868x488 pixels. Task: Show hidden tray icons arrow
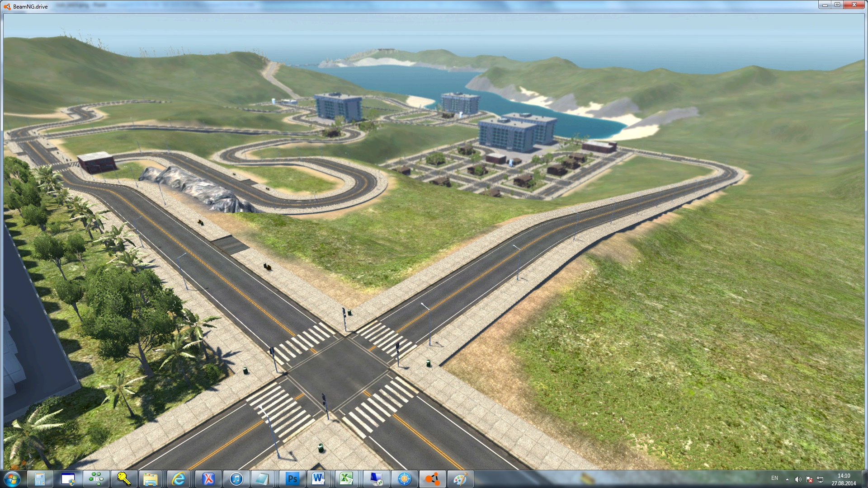point(788,479)
